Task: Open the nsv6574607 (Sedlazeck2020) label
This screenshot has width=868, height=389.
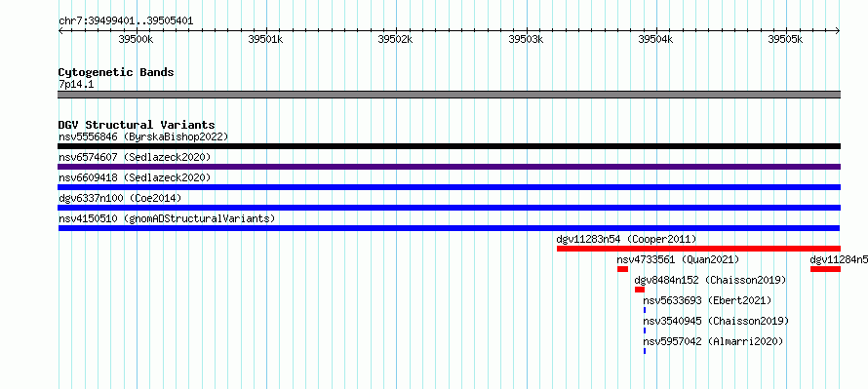Action: pos(135,157)
